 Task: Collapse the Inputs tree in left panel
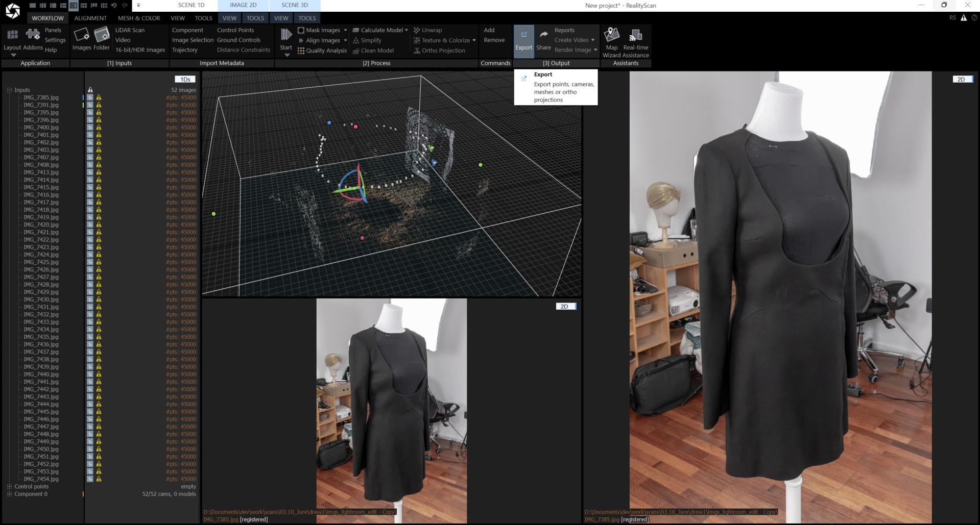[9, 90]
